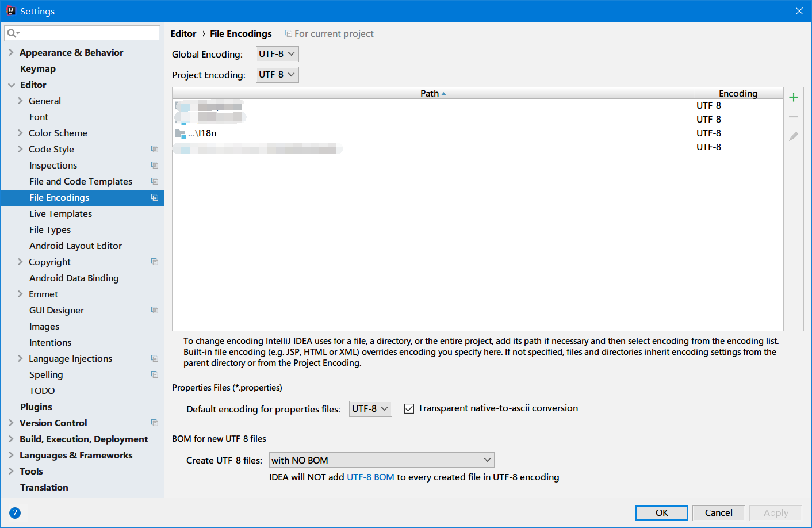
Task: Click project-level icon next to Code Style
Action: coord(155,149)
